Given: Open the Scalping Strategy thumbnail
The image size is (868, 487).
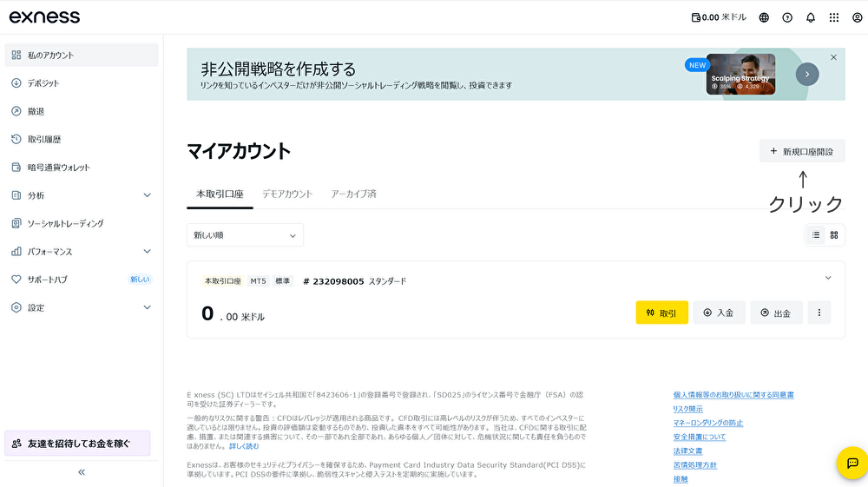Looking at the screenshot, I should tap(740, 74).
